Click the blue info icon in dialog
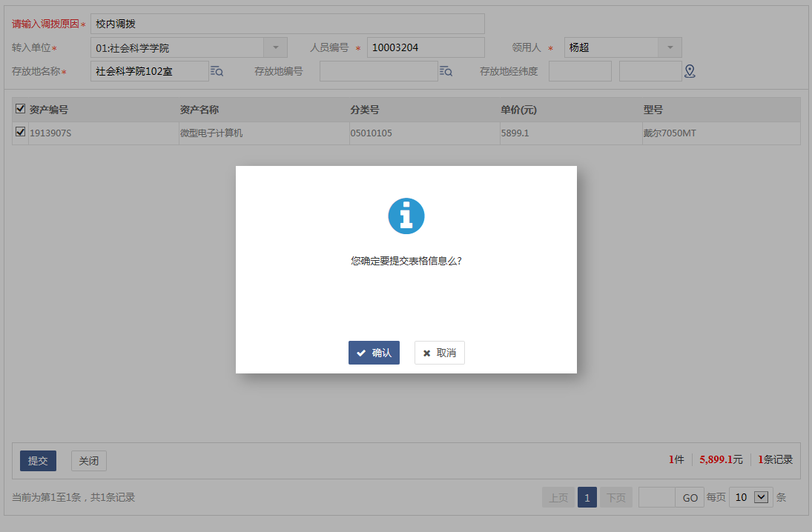Viewport: 812px width, 532px height. [x=406, y=216]
